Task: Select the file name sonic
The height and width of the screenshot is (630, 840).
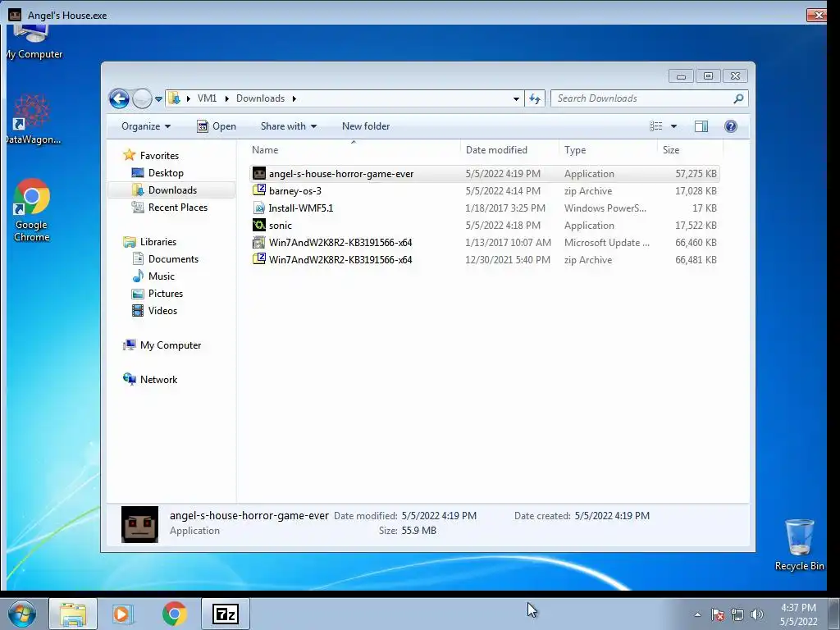Action: pyautogui.click(x=281, y=226)
